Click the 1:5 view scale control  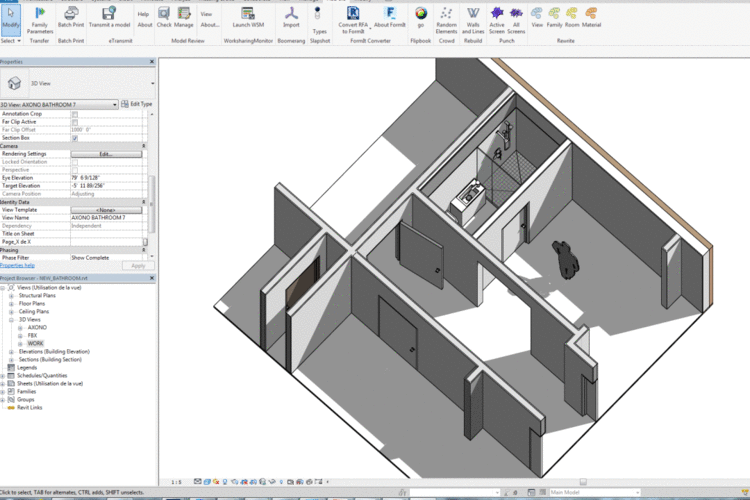176,482
